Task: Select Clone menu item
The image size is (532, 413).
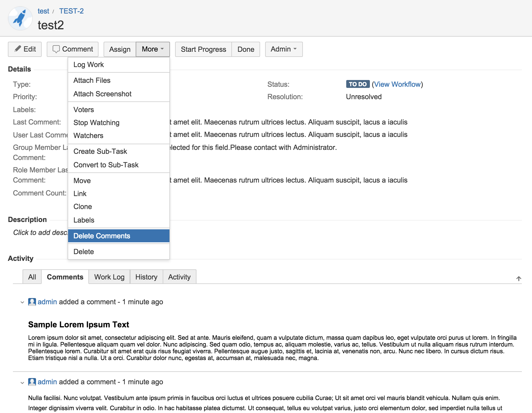Action: pos(119,207)
